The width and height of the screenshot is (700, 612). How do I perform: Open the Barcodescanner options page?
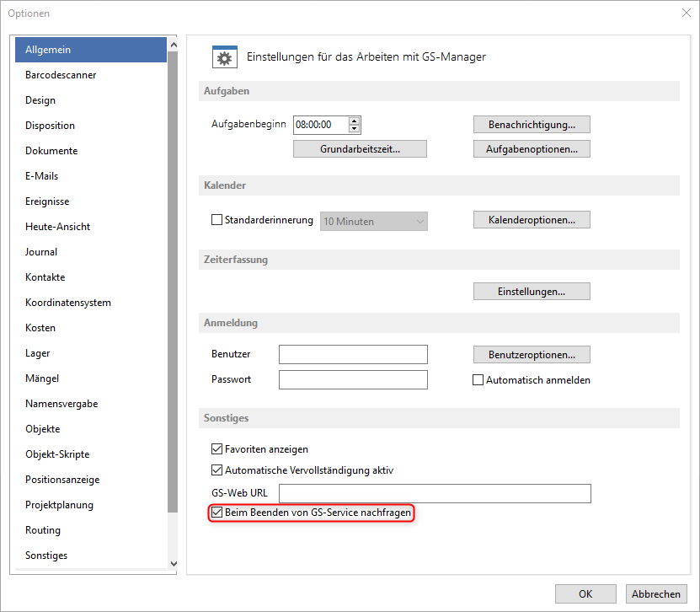click(x=91, y=75)
